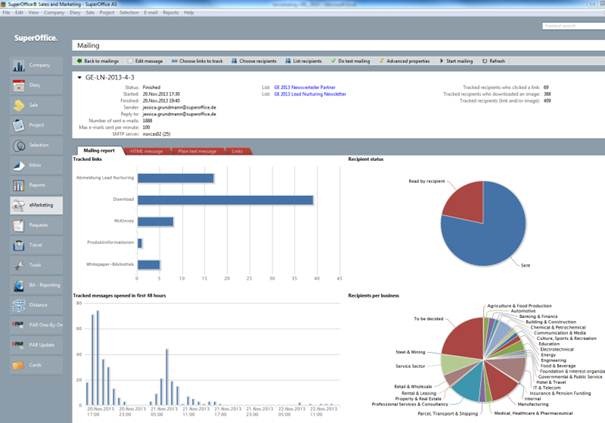The image size is (605, 423).
Task: Open the Distance sidebar item
Action: coord(36,305)
